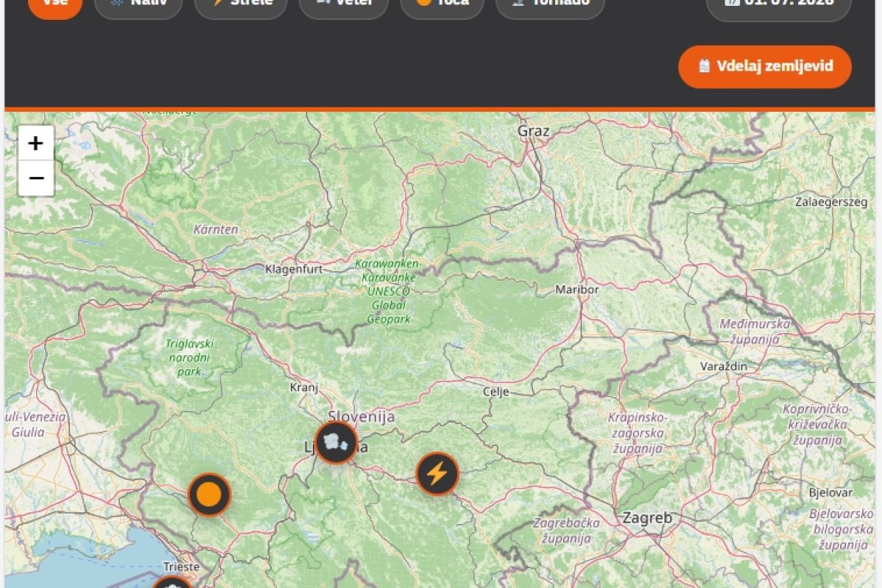This screenshot has width=882, height=588.
Task: Open the partially visible marker below Trieste
Action: (x=172, y=582)
